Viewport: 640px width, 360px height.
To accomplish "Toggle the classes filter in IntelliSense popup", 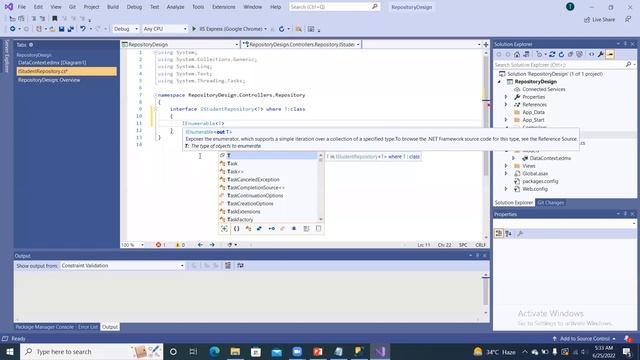I will [248, 229].
